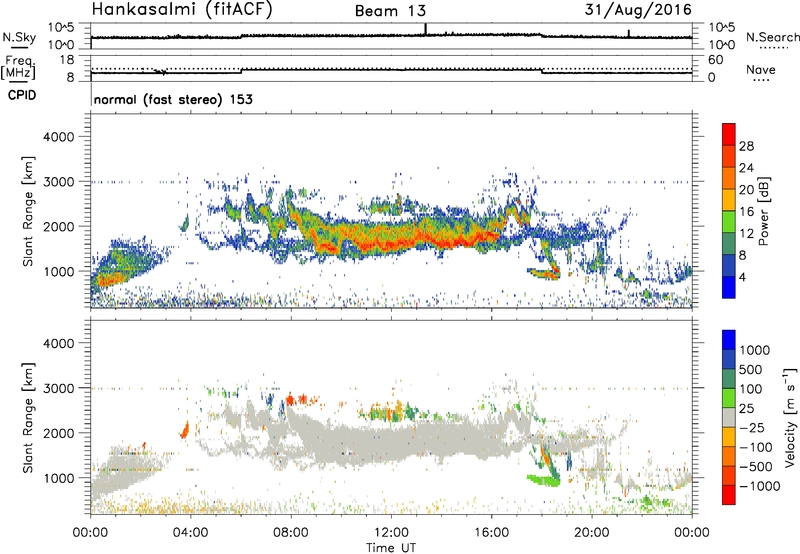Click the solid line sample under N.Sky
This screenshot has width=800, height=554.
[19, 47]
